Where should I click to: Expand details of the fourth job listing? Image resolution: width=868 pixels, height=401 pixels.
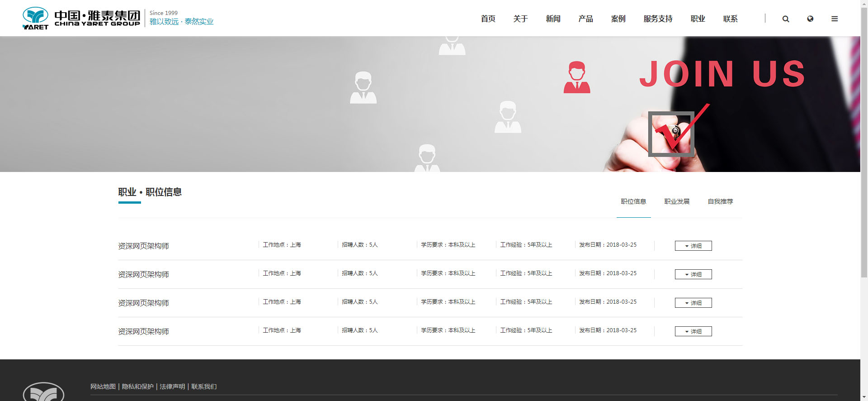693,331
